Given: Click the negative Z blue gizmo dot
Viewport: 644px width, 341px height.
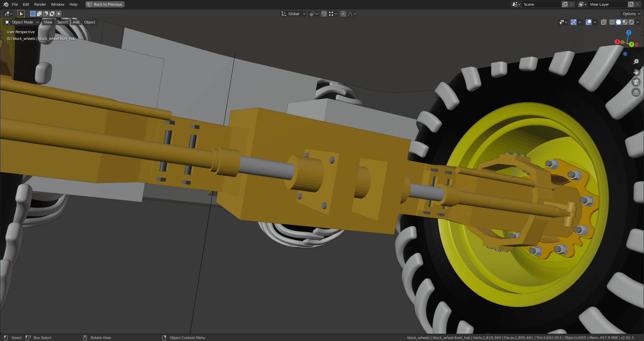Looking at the screenshot, I should point(625,54).
